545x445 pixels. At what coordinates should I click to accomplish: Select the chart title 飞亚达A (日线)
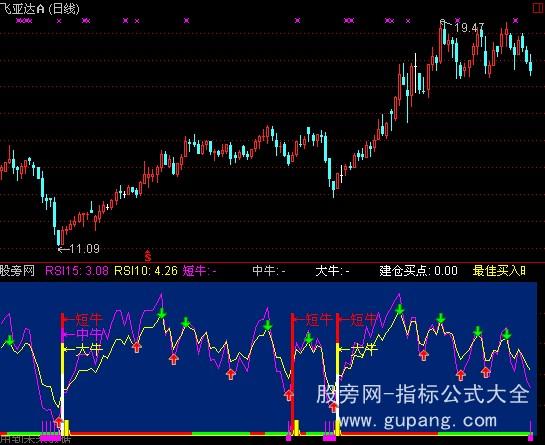coord(40,8)
